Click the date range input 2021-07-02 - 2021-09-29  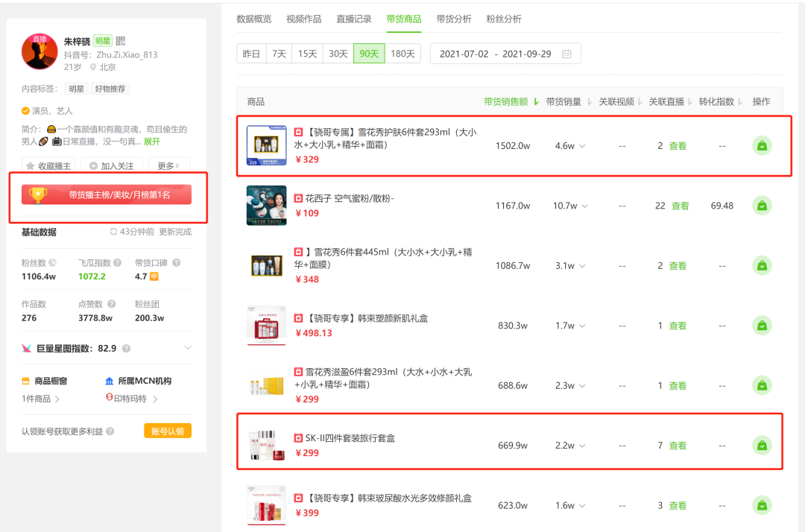(505, 54)
